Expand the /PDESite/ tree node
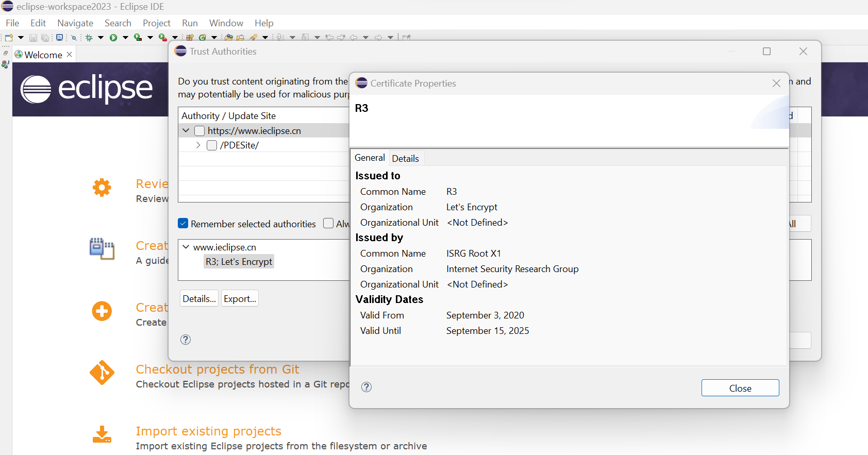The image size is (868, 455). coord(198,145)
